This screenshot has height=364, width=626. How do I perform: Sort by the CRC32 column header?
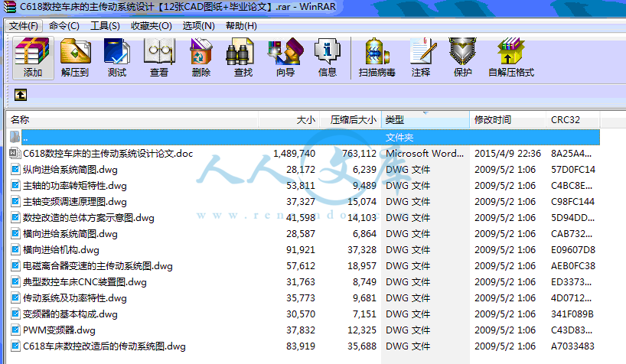(572, 120)
